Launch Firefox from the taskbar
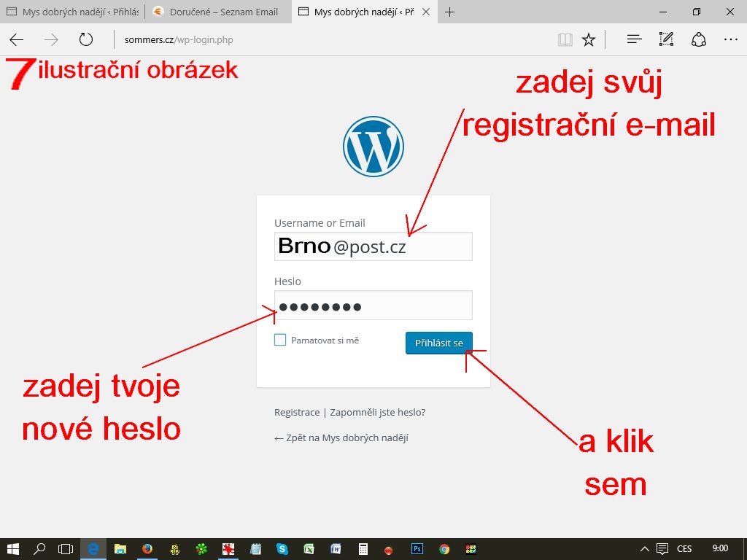 pos(147,549)
